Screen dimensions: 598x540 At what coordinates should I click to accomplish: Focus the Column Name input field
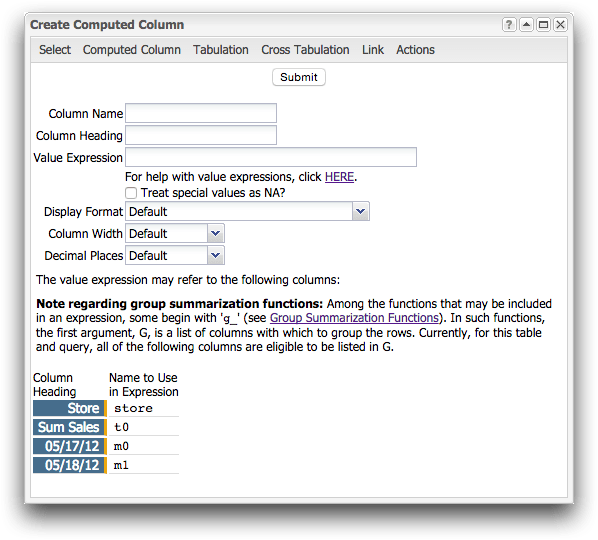(201, 113)
